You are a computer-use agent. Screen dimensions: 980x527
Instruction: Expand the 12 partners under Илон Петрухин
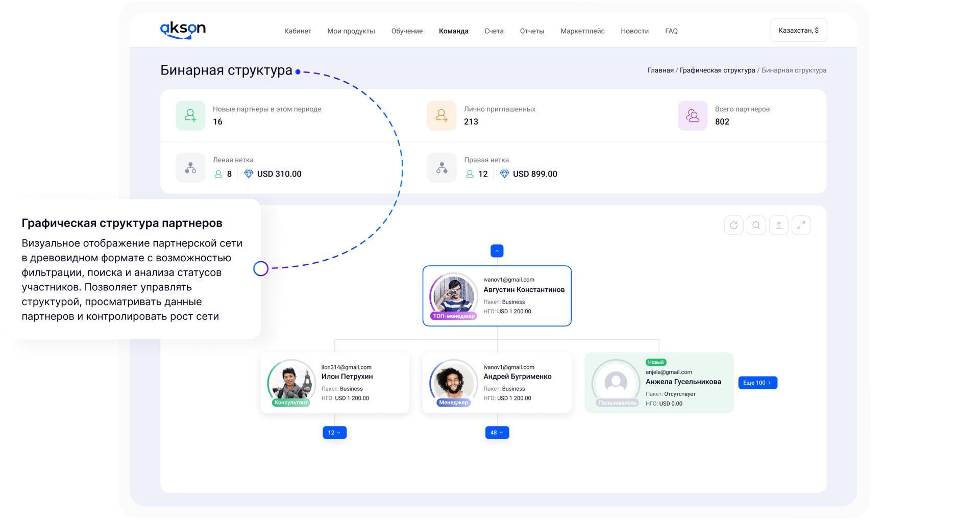334,433
